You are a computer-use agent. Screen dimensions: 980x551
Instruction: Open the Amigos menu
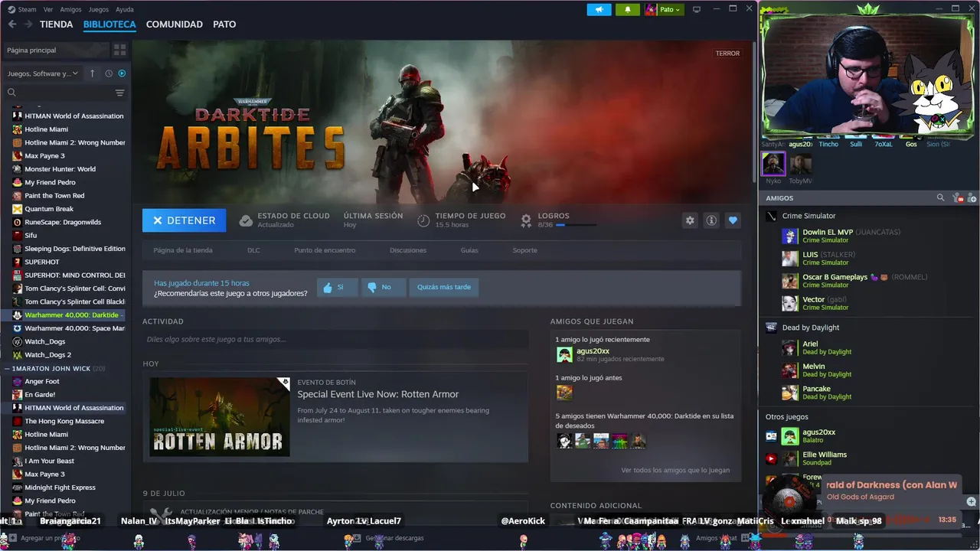[70, 9]
